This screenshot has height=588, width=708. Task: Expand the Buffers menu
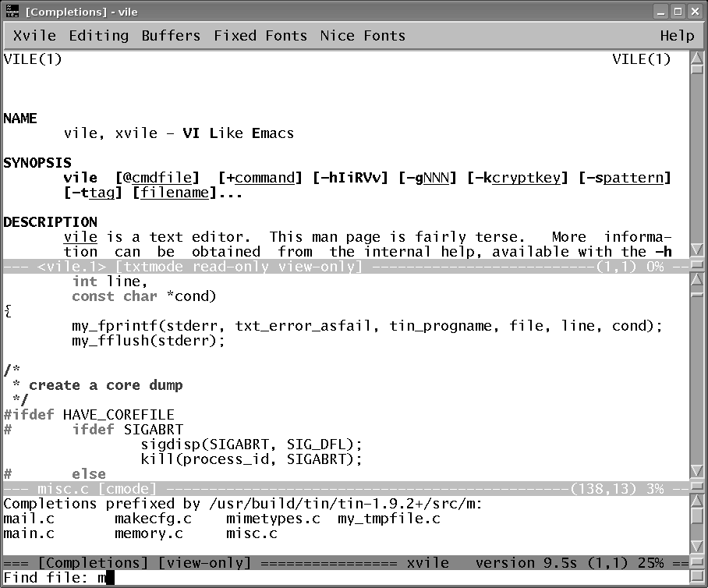tap(171, 36)
